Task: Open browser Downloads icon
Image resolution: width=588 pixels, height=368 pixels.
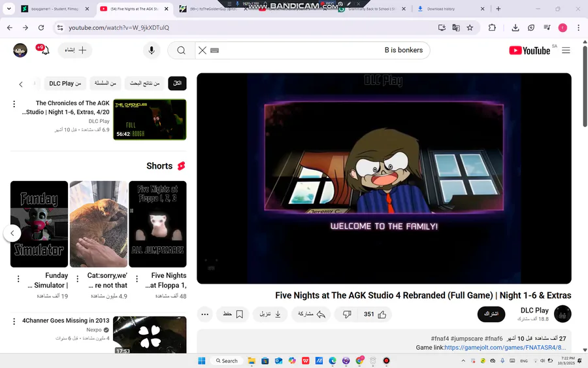Action: 515,27
